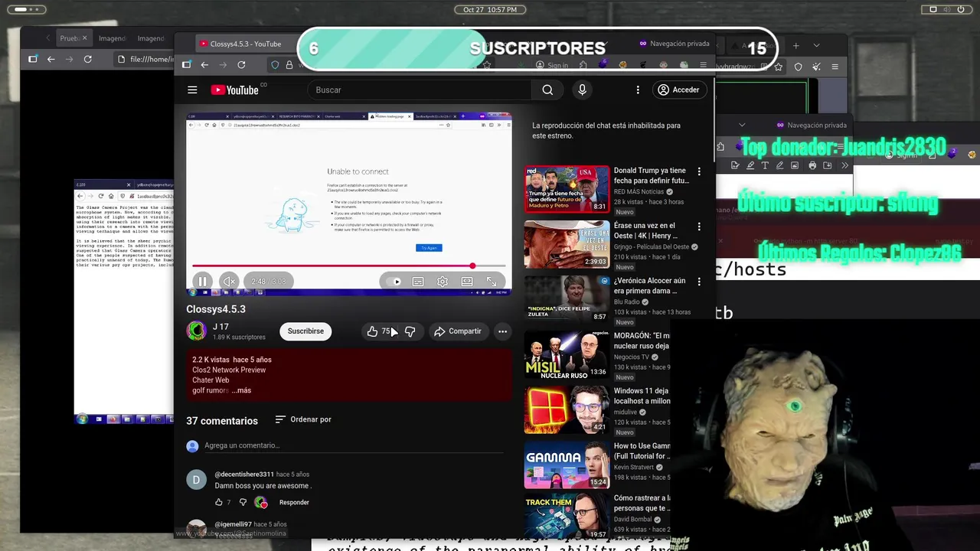The width and height of the screenshot is (980, 551).
Task: Sign in to YouTube with Acceder
Action: point(679,90)
